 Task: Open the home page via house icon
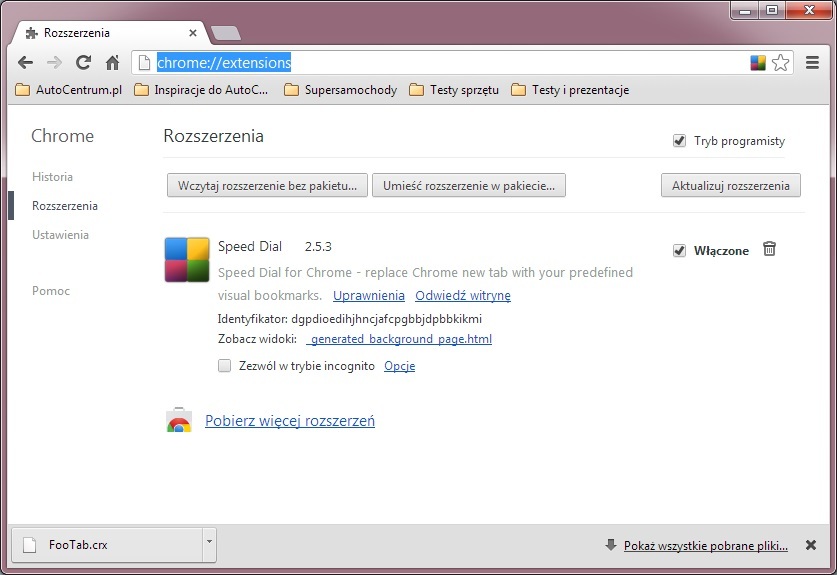point(112,62)
